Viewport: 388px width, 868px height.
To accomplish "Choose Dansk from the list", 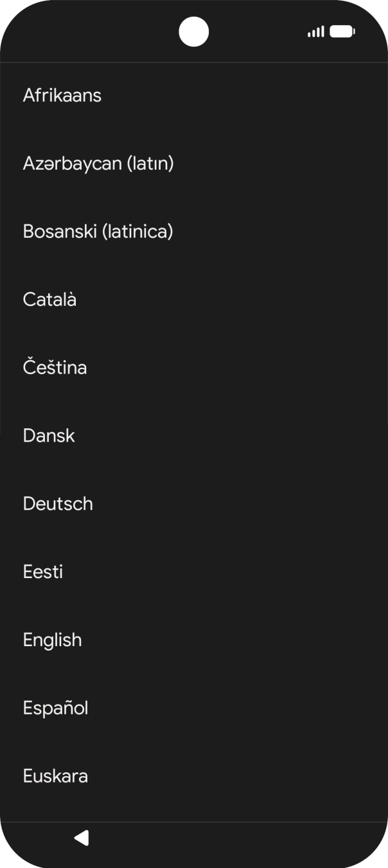I will coord(49,436).
